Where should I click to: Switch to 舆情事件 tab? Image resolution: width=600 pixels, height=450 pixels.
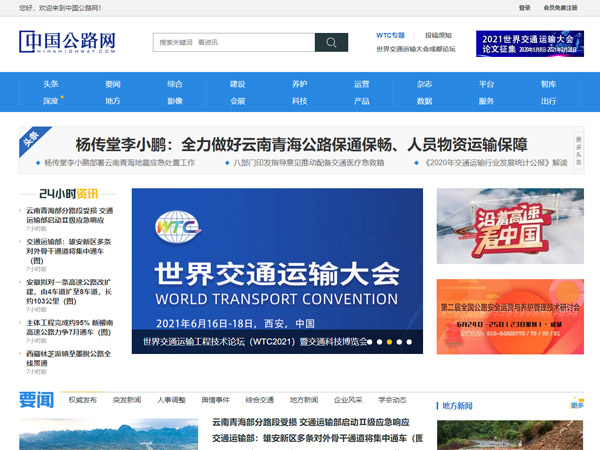[215, 400]
